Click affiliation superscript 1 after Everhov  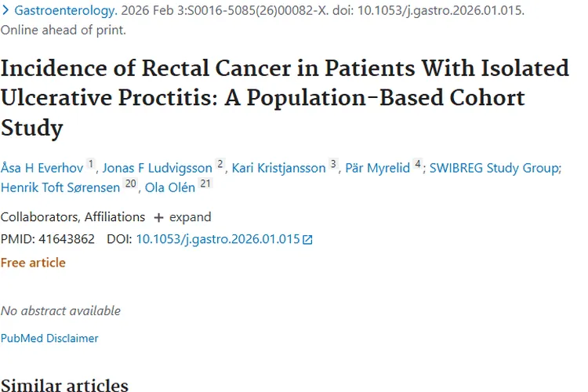90,165
